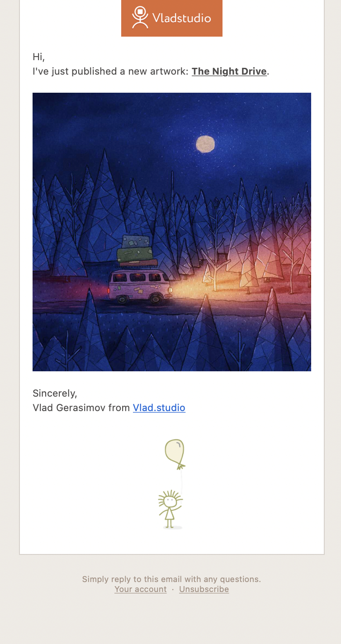Click the "Vlad Gerasimov from" signature text
This screenshot has height=644, width=341.
[81, 407]
